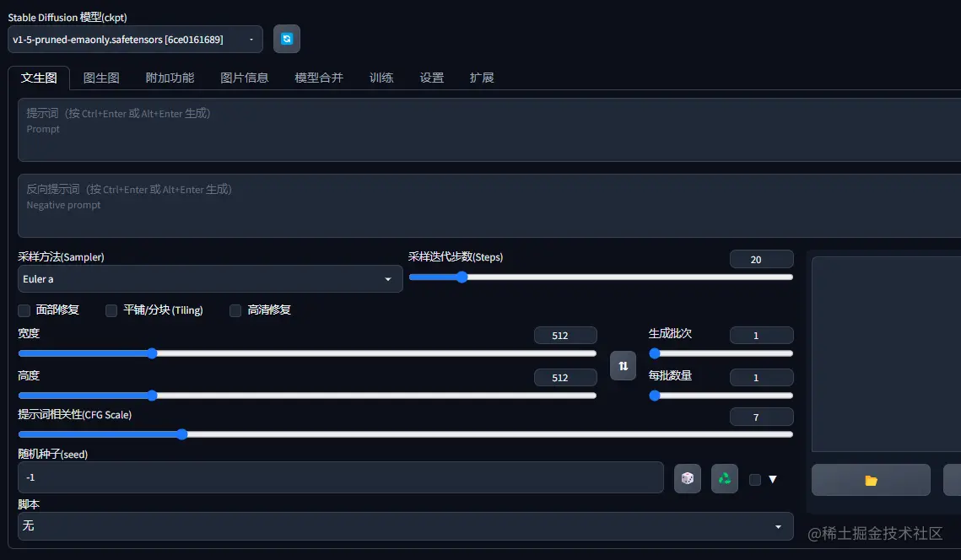This screenshot has width=961, height=560.
Task: Reuse last seed with recycle icon
Action: pos(725,478)
